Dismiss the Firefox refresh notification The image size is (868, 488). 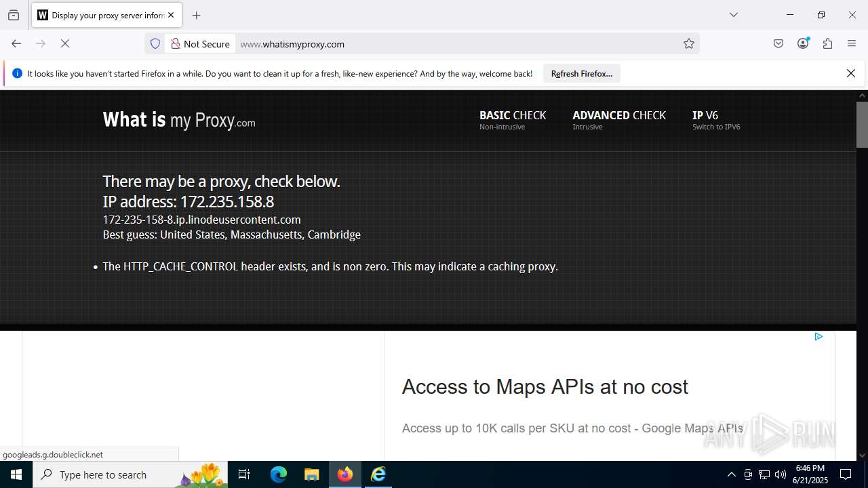(851, 73)
